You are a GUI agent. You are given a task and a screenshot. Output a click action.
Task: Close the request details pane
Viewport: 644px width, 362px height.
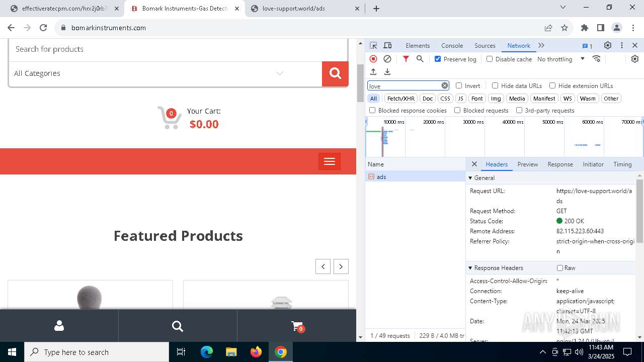tap(474, 164)
